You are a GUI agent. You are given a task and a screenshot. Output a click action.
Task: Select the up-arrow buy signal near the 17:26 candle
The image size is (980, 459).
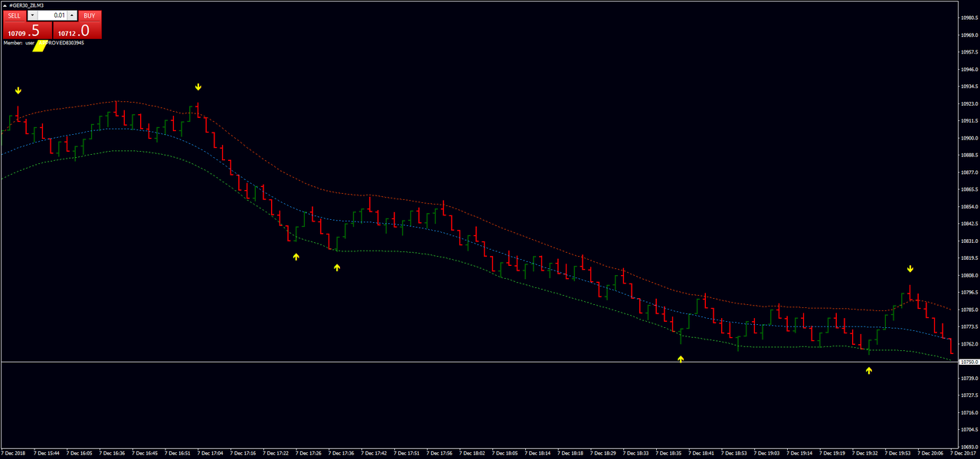[x=296, y=257]
